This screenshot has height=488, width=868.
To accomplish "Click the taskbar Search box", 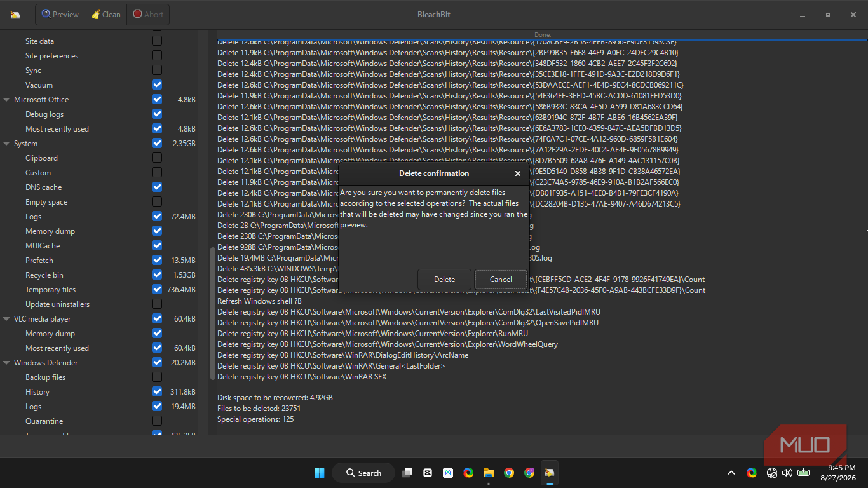I will click(x=365, y=473).
